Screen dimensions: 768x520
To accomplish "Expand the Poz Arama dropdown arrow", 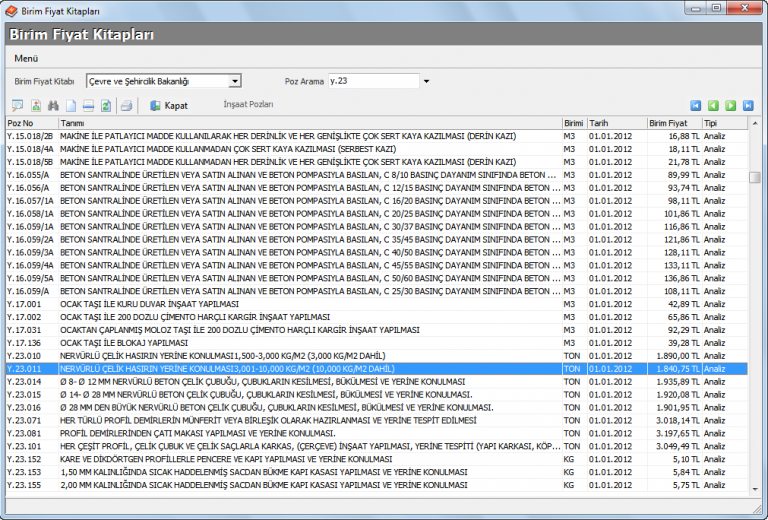I will click(x=426, y=81).
